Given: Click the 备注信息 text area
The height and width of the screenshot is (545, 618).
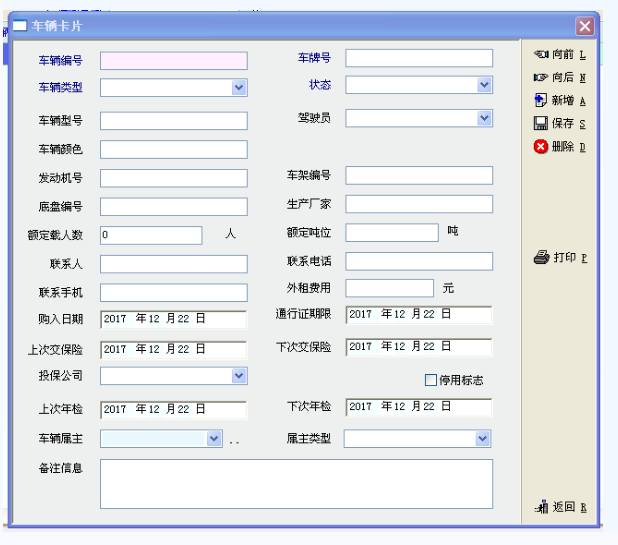Looking at the screenshot, I should pyautogui.click(x=296, y=483).
